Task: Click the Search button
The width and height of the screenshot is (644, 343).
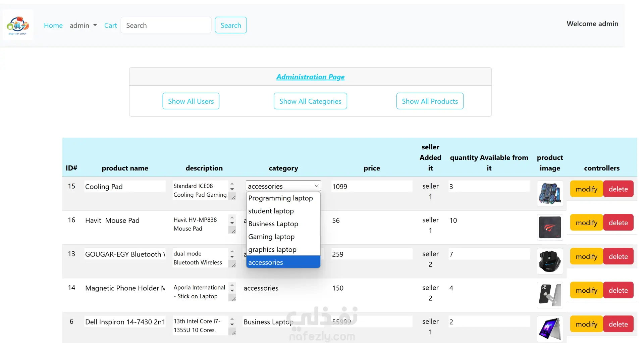Action: click(x=231, y=25)
